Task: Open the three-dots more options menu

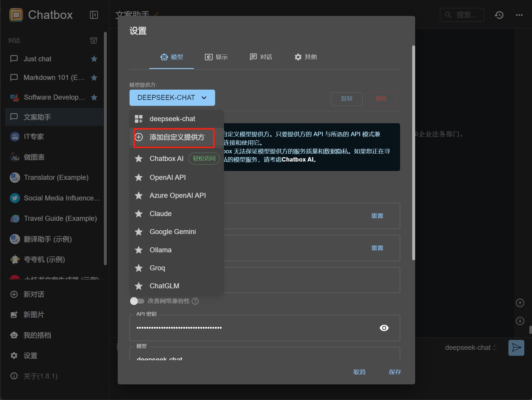Action: click(x=519, y=15)
